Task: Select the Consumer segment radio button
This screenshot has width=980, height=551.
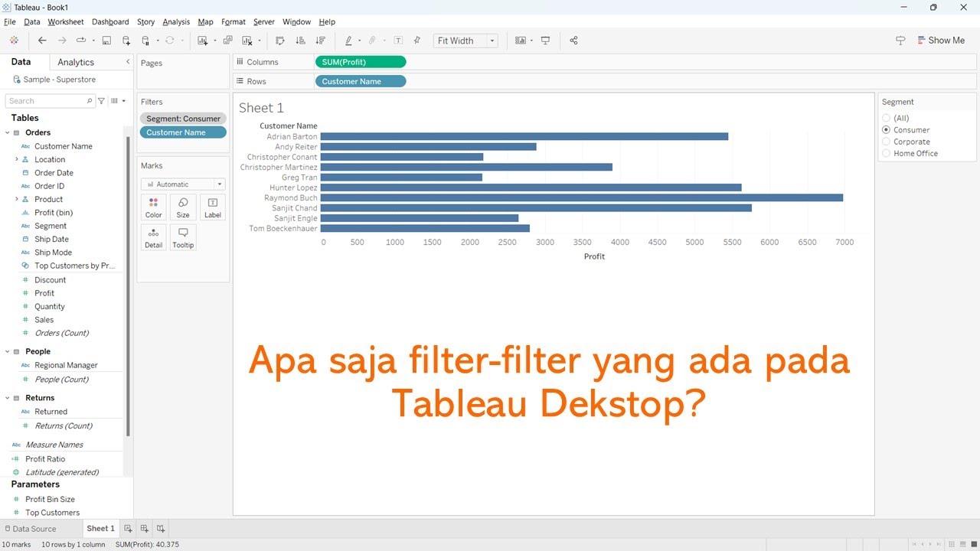Action: click(x=887, y=130)
